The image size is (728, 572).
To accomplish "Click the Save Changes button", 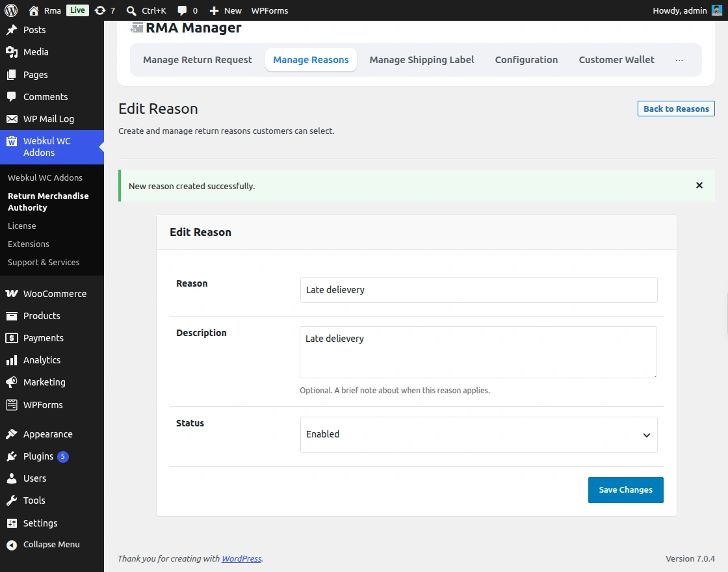I will pyautogui.click(x=625, y=490).
